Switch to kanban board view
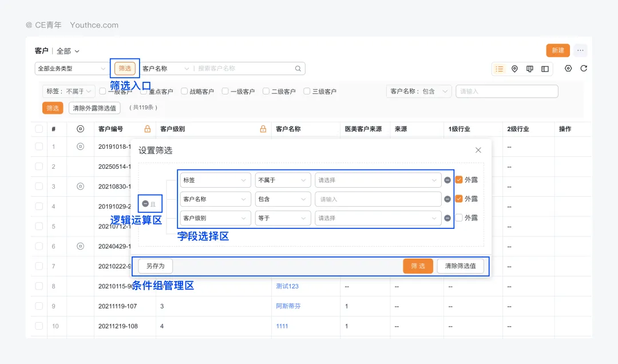The image size is (618, 364). 529,69
